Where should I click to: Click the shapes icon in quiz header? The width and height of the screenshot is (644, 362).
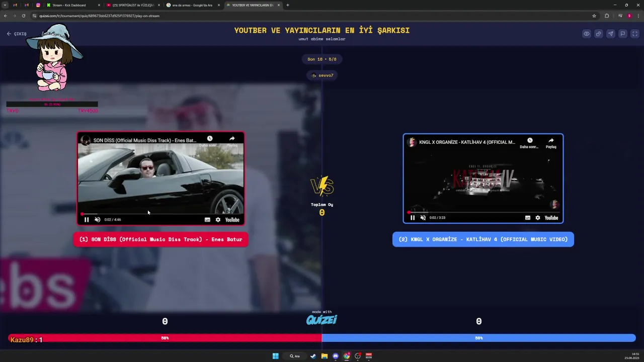click(x=599, y=34)
